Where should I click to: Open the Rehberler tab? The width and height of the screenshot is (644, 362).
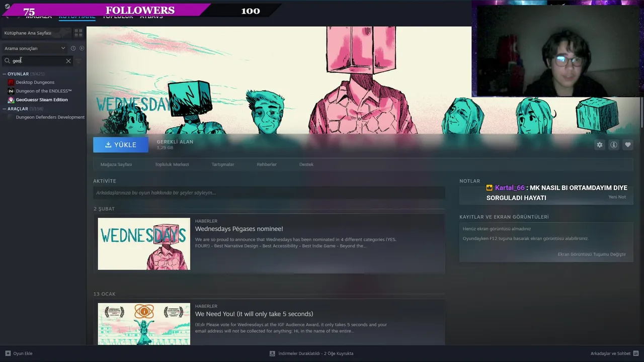267,164
